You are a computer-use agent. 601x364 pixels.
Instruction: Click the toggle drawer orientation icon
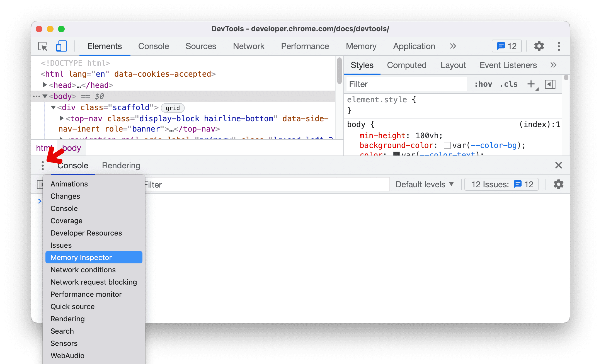550,84
